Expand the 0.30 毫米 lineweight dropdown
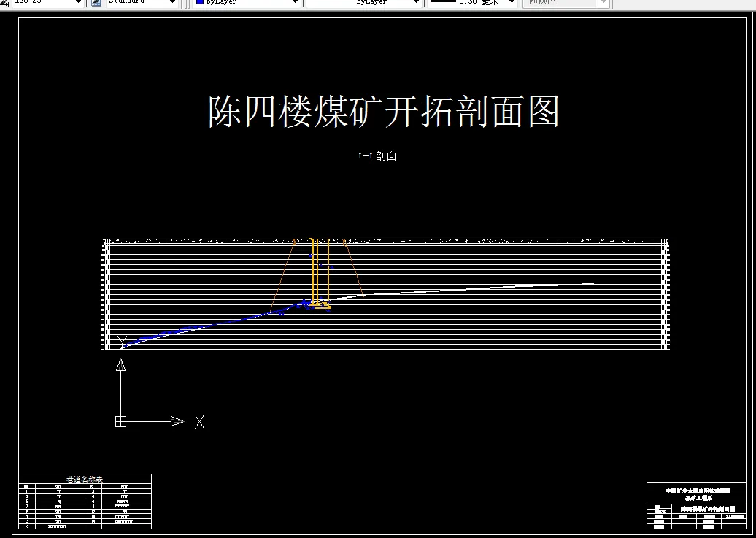Viewport: 756px width, 538px height. pyautogui.click(x=511, y=3)
